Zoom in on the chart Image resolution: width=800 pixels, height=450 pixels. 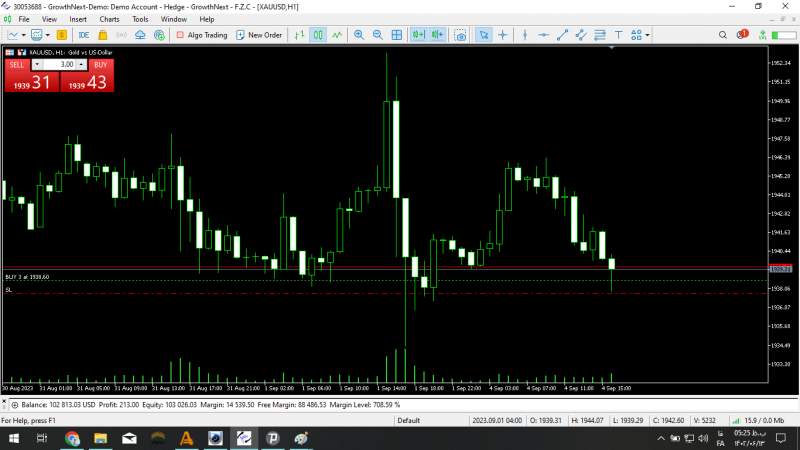click(359, 35)
